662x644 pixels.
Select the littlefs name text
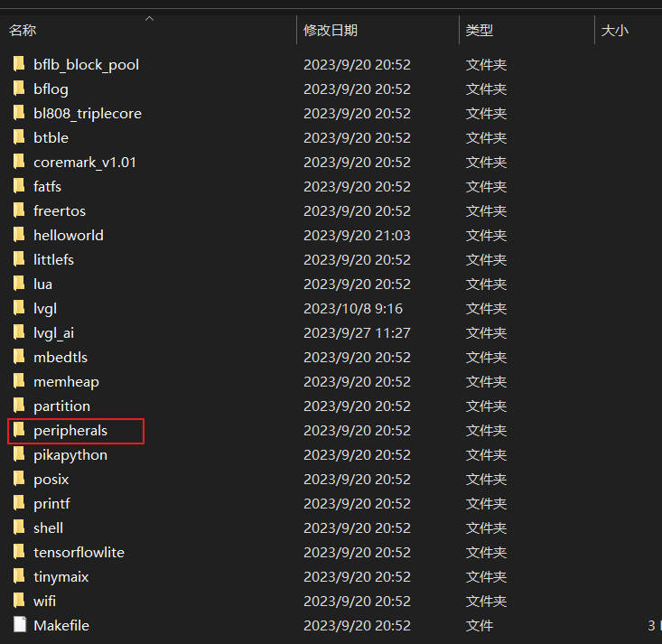click(x=53, y=260)
